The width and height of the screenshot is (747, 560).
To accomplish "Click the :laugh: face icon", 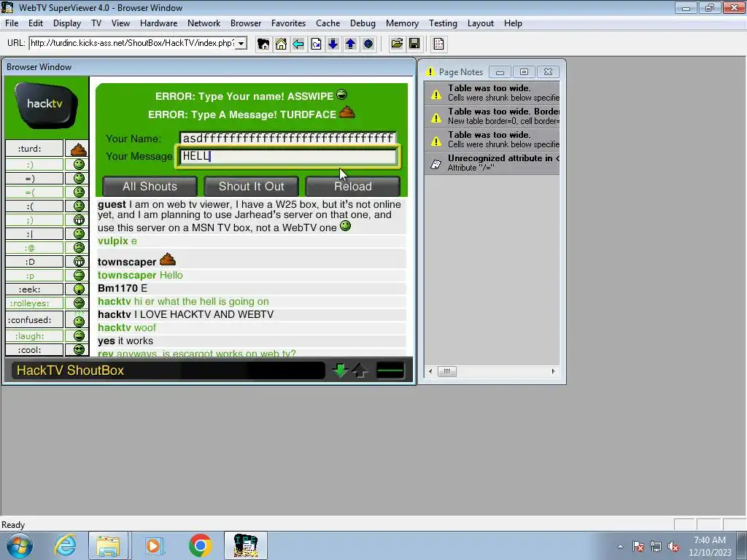I will click(x=79, y=335).
